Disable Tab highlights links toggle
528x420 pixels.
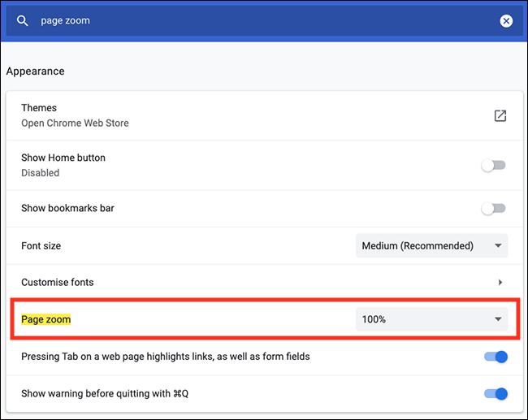496,357
